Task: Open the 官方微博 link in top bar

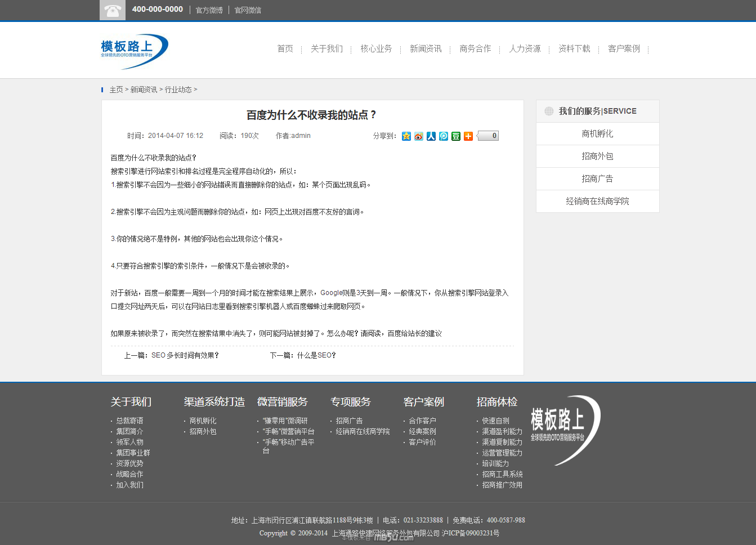Action: click(x=209, y=10)
